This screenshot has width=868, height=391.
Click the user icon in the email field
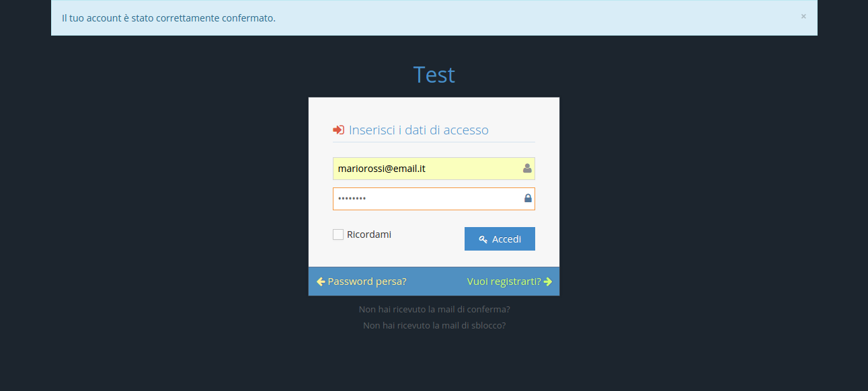tap(527, 169)
